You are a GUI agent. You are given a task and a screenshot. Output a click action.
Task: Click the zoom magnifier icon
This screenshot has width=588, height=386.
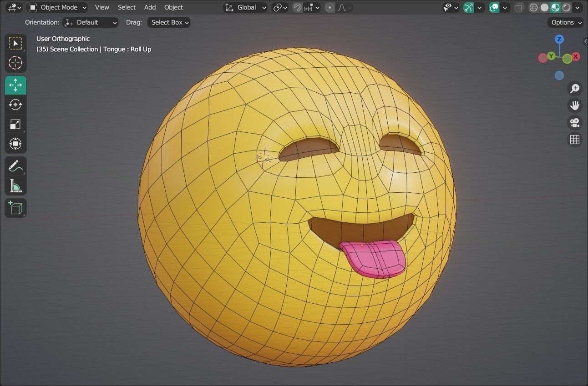tap(574, 88)
